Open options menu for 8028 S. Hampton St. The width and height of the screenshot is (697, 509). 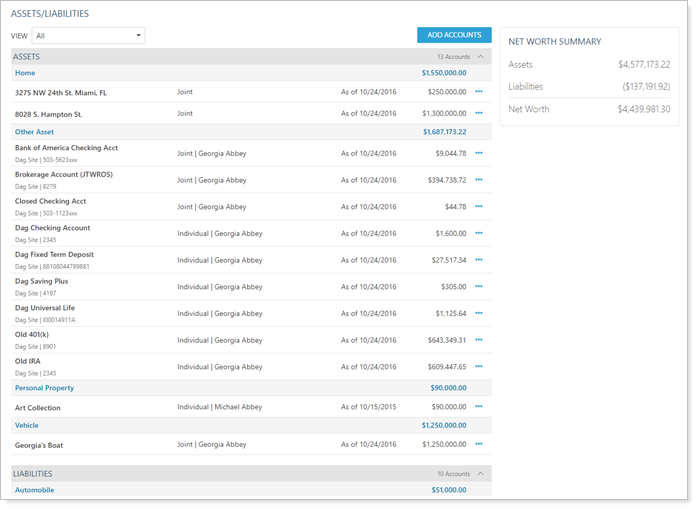pyautogui.click(x=479, y=114)
